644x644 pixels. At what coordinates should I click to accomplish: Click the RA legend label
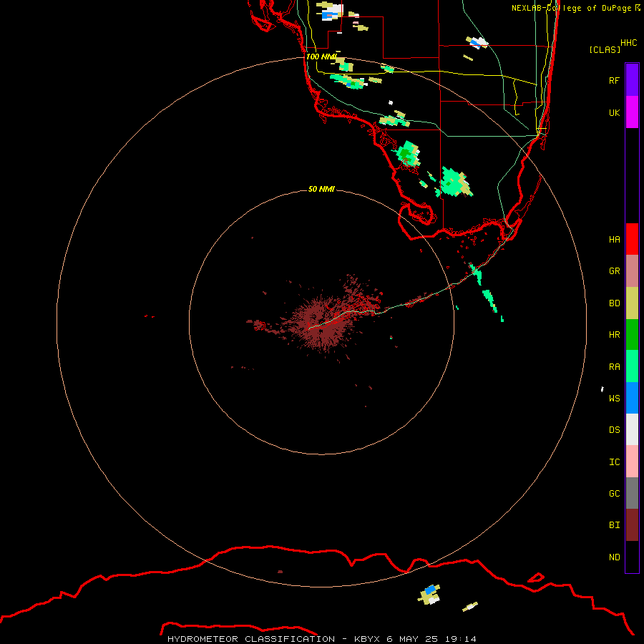(x=614, y=367)
